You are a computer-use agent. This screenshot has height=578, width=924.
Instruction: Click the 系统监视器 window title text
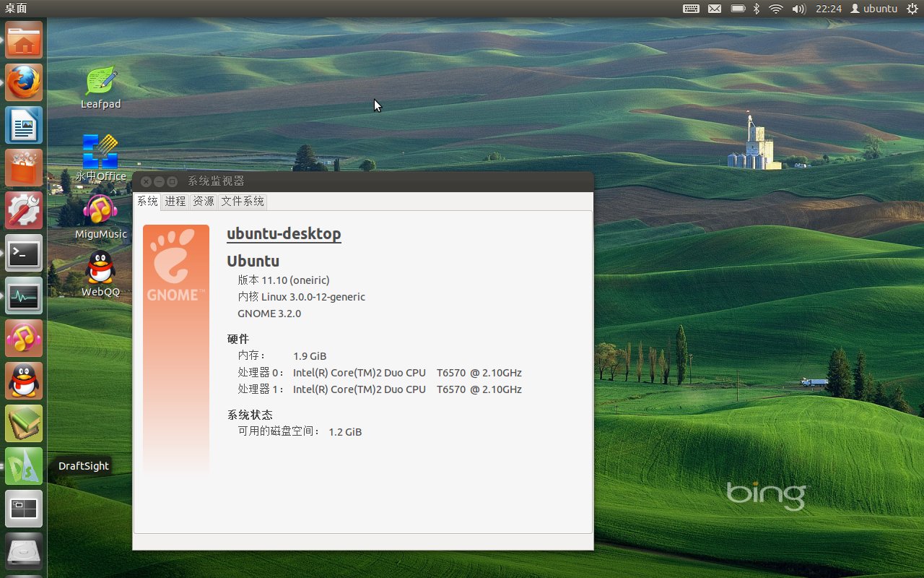(216, 181)
